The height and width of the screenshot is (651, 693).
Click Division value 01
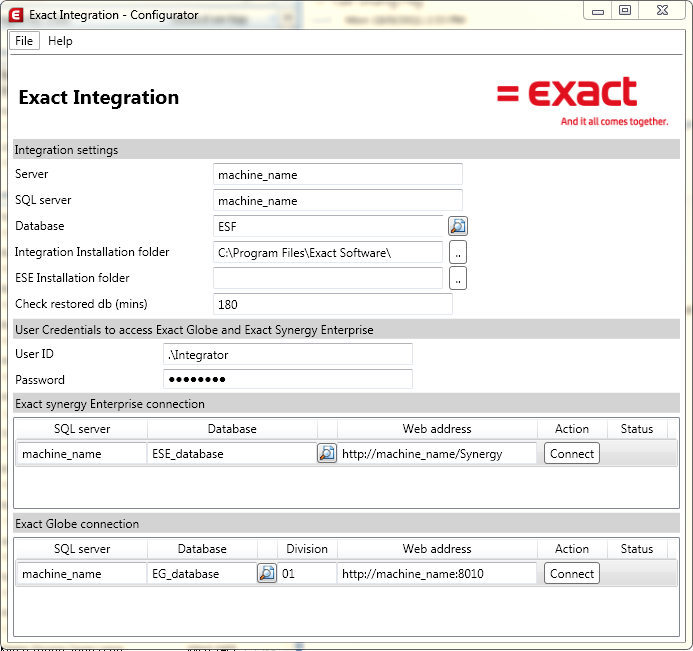click(x=307, y=573)
